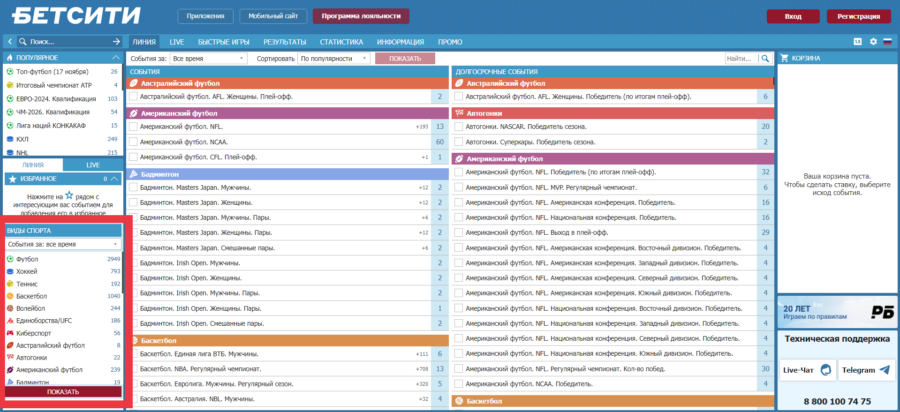Click the Регистрация button
The height and width of the screenshot is (412, 900).
click(x=858, y=16)
